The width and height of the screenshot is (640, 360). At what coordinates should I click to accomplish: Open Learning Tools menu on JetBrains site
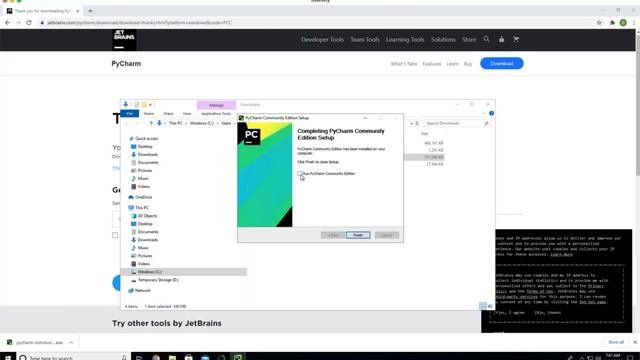405,40
